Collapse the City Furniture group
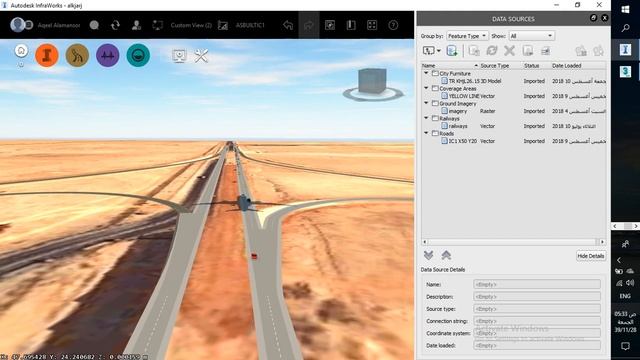Screen dimensions: 640x360 426,73
